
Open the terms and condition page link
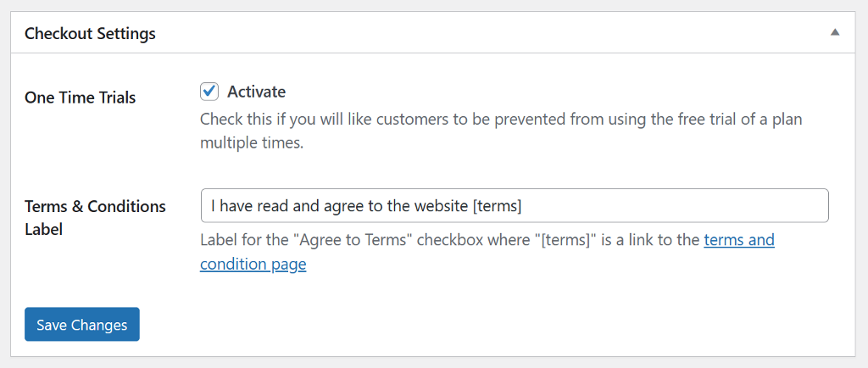pyautogui.click(x=487, y=253)
